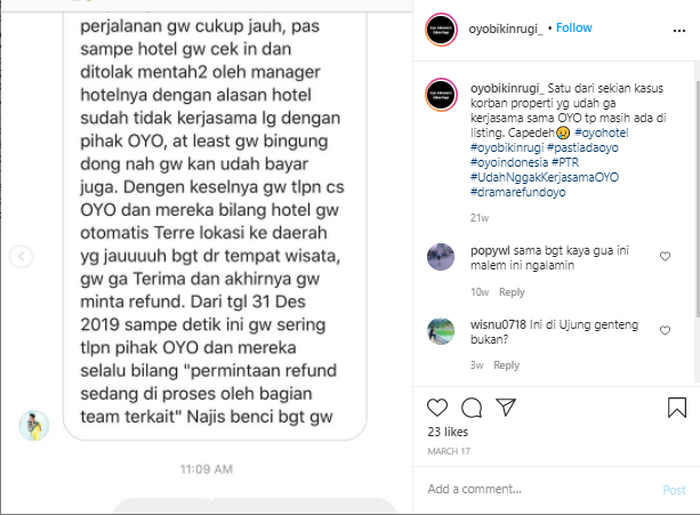
Task: Click the Post comment button
Action: (674, 490)
